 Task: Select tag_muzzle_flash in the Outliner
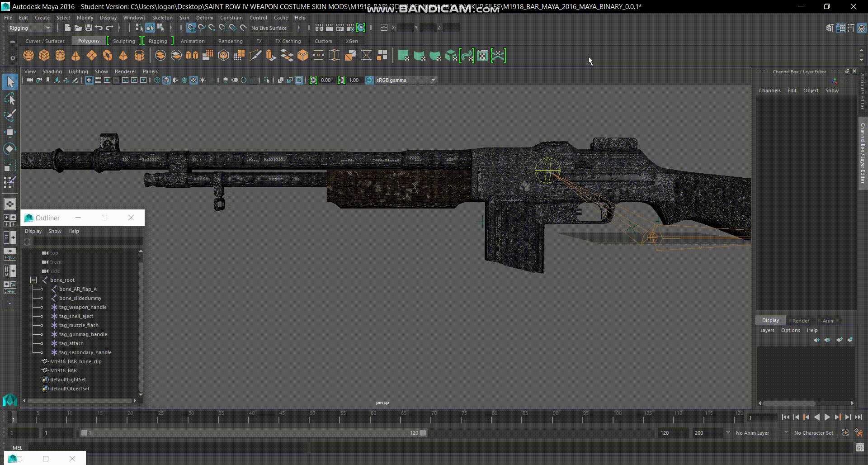point(79,325)
